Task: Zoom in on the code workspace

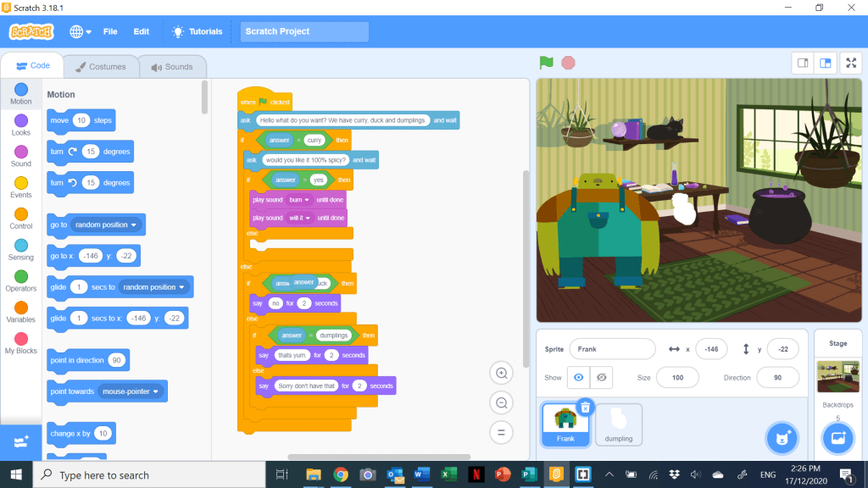Action: (x=501, y=374)
